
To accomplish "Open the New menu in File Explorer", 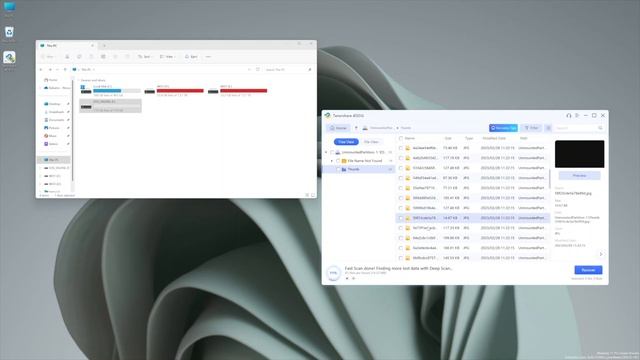I will point(48,57).
